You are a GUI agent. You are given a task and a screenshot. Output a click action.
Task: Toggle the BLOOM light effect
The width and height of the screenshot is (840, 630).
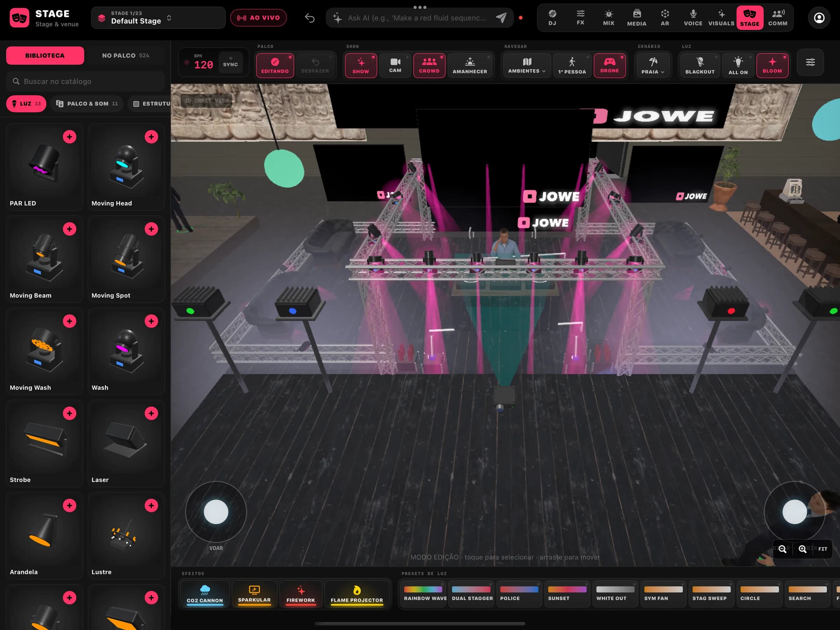(x=772, y=65)
